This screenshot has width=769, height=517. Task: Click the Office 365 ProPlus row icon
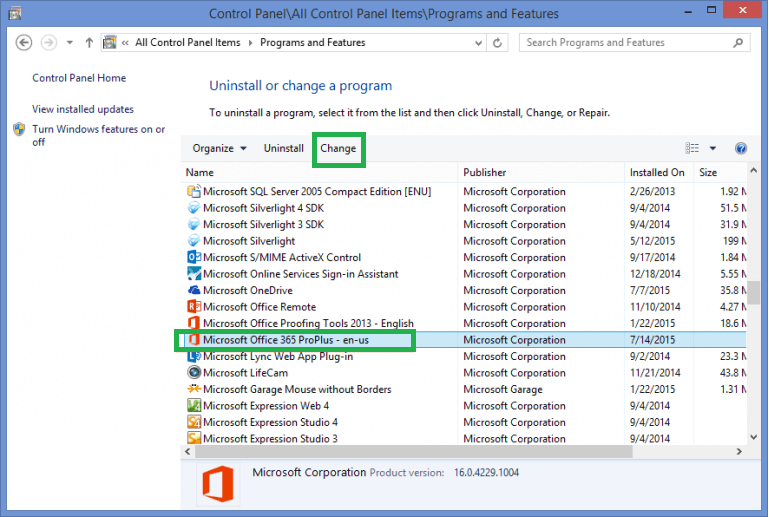point(194,340)
